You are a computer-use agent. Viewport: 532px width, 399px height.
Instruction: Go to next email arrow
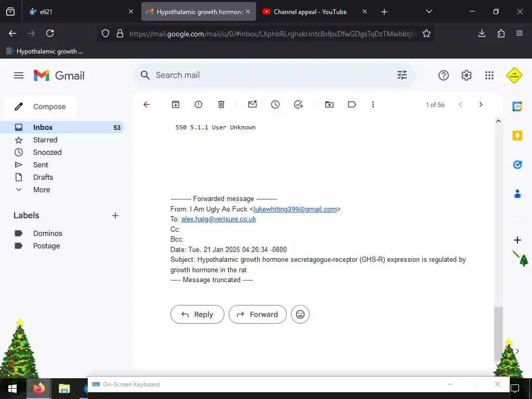coord(481,104)
